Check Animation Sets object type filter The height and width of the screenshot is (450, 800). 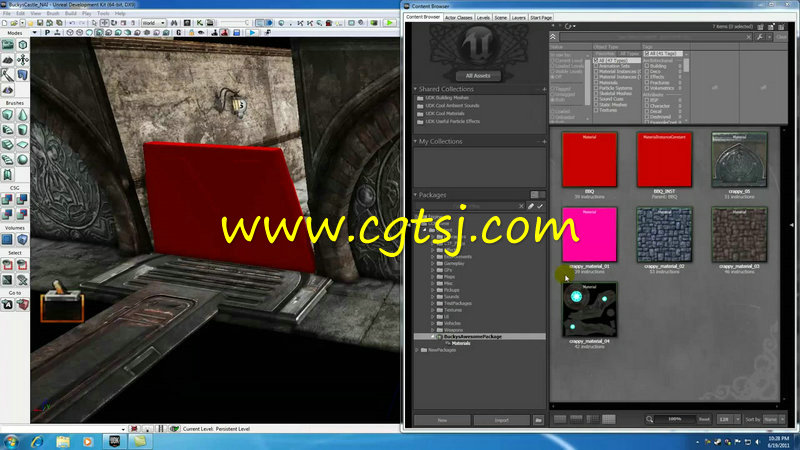[596, 66]
